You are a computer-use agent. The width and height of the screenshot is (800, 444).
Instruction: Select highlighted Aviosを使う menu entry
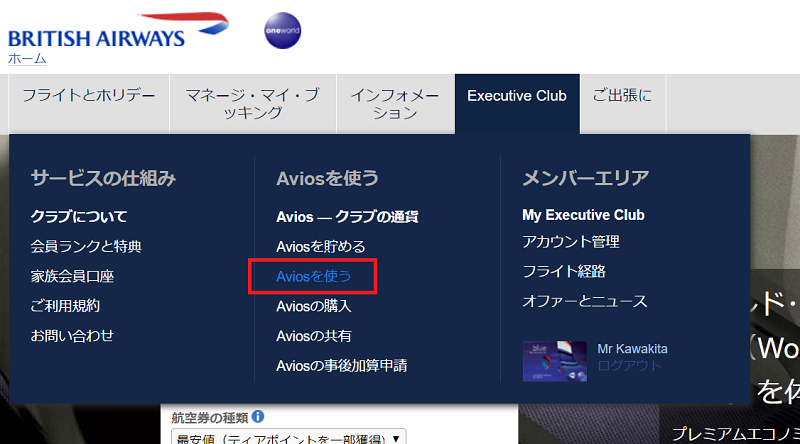click(x=313, y=277)
